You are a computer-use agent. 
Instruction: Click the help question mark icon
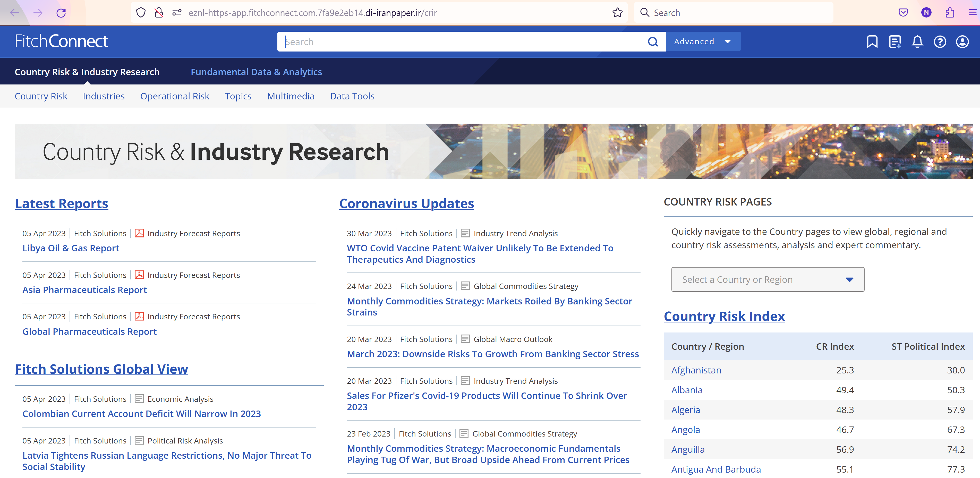(939, 41)
